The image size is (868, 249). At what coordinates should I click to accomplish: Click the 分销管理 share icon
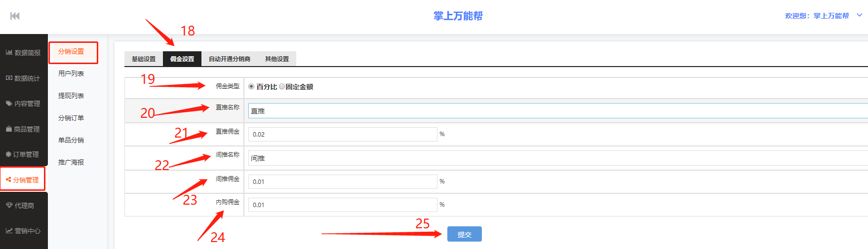[x=8, y=180]
